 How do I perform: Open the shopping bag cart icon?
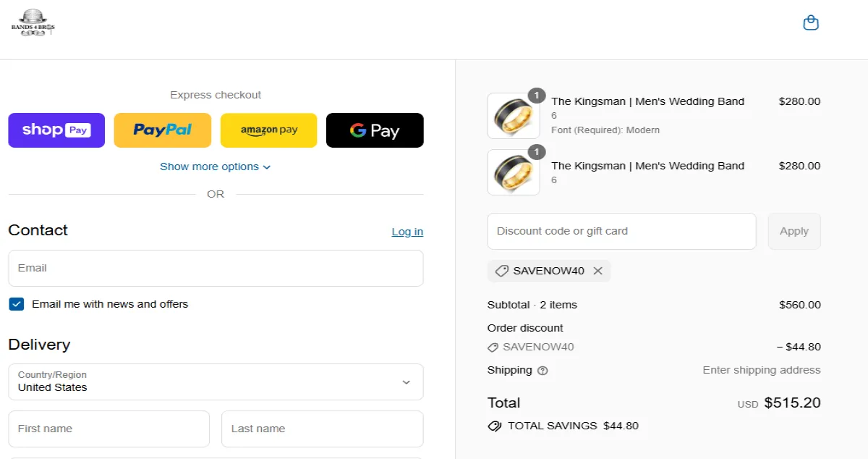(811, 23)
